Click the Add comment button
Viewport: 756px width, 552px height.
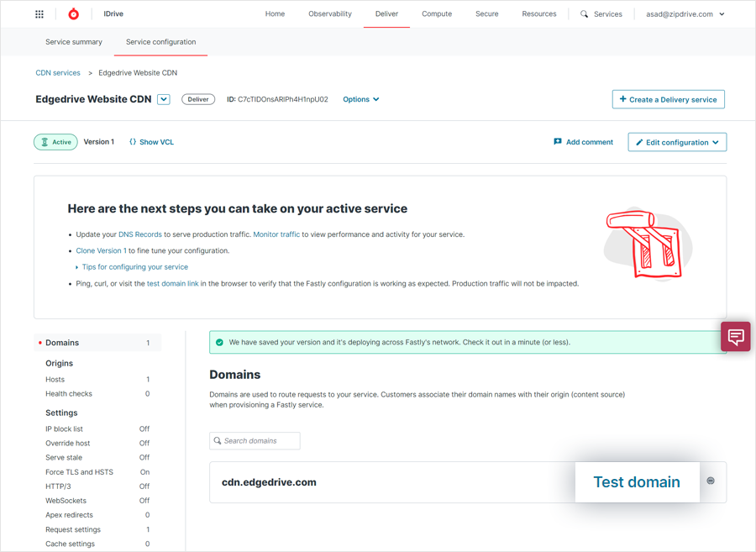(x=584, y=142)
